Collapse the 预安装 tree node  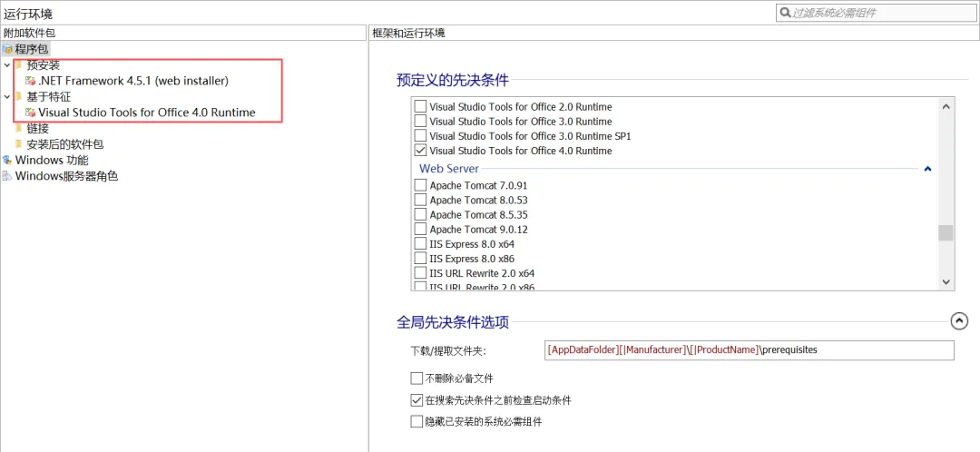6,64
